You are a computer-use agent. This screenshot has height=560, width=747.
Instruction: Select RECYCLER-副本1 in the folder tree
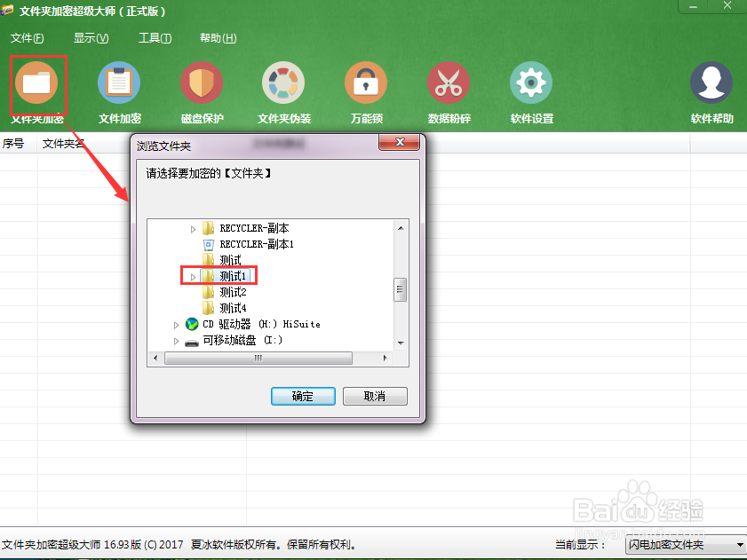257,244
